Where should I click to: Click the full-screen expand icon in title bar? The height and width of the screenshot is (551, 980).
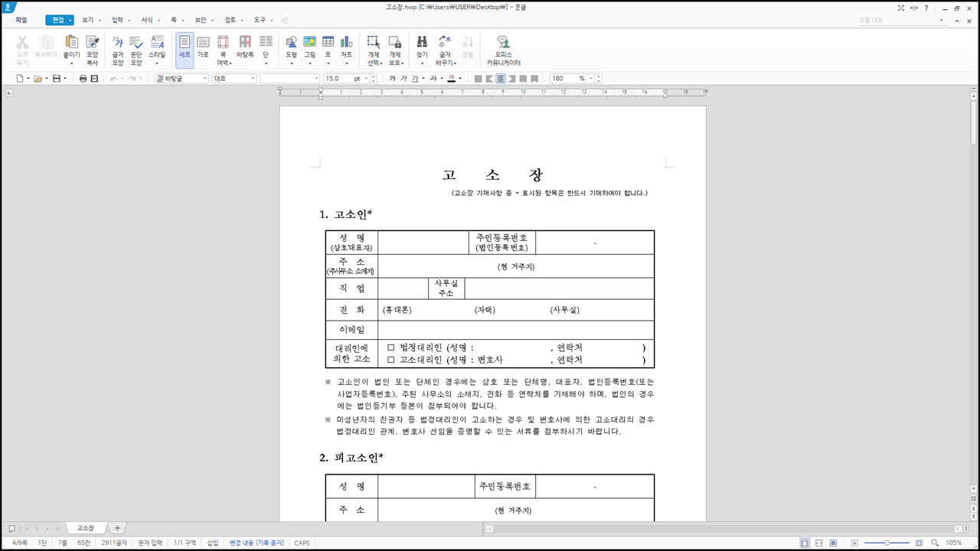[900, 8]
